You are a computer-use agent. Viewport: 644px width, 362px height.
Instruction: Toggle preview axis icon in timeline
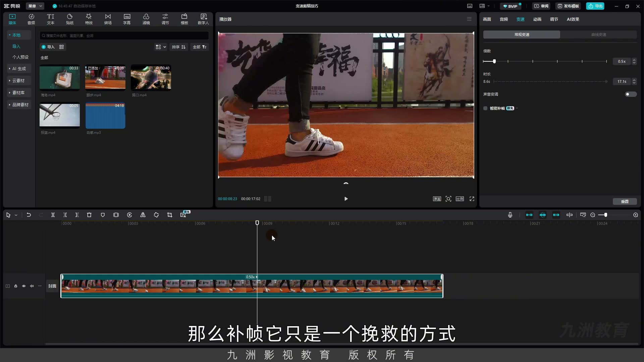(570, 215)
